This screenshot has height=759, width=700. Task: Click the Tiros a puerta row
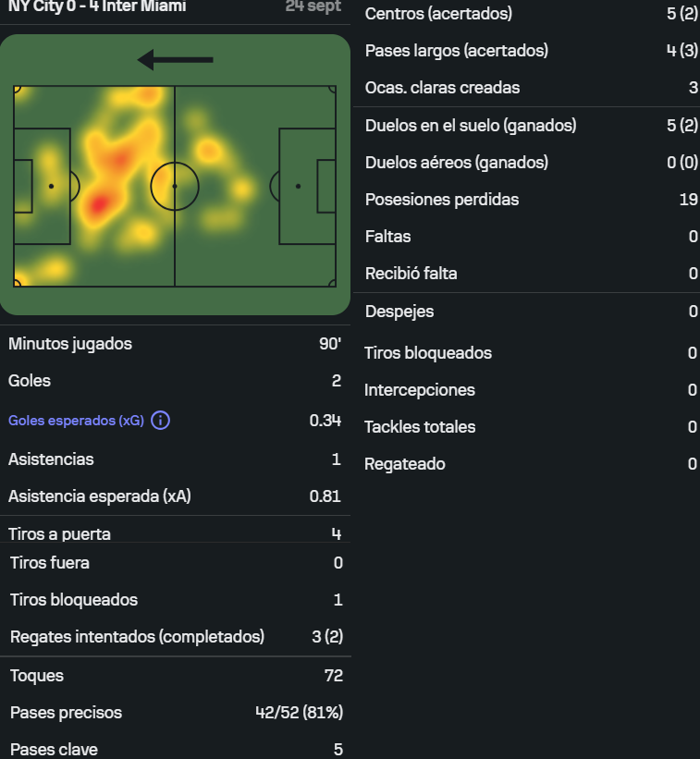(175, 533)
